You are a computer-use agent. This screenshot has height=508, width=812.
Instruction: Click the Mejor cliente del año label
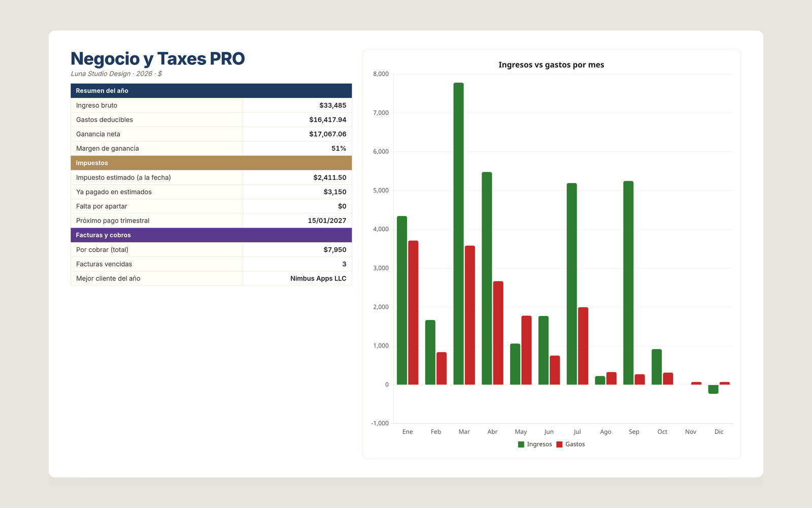coord(108,278)
